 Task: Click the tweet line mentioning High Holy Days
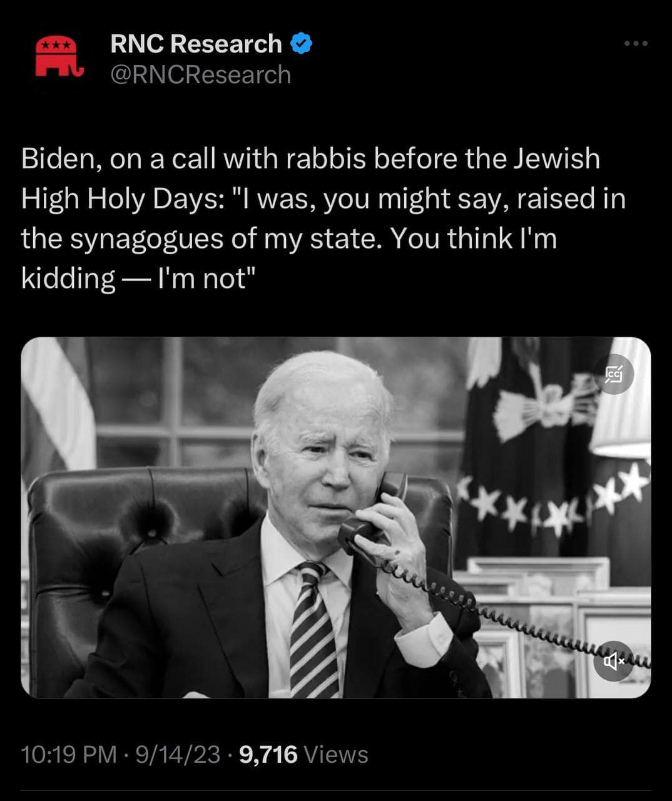323,198
